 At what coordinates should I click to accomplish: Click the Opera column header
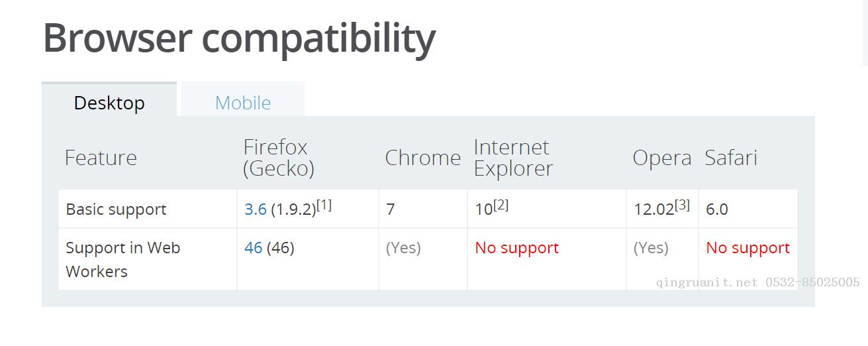pos(661,158)
